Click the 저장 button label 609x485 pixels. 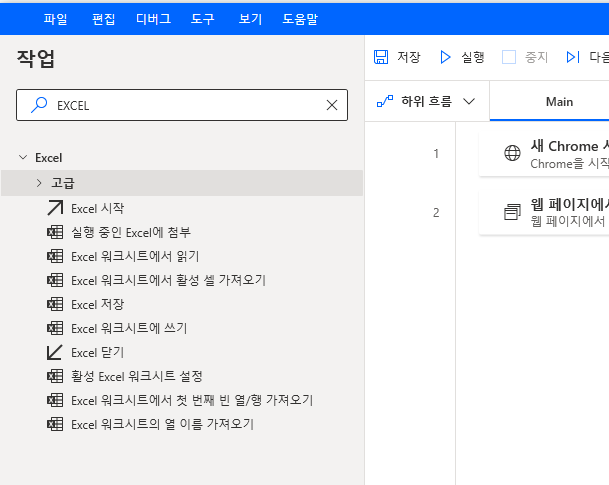pyautogui.click(x=409, y=57)
